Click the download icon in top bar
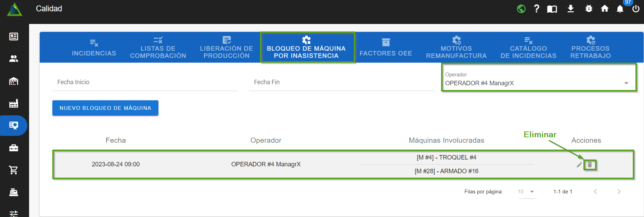The height and width of the screenshot is (217, 644). click(x=570, y=9)
